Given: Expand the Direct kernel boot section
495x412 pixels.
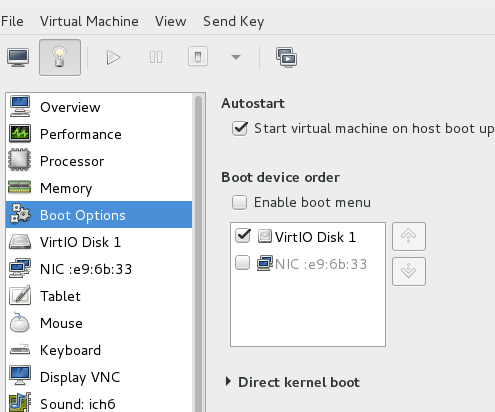Looking at the screenshot, I should pyautogui.click(x=228, y=382).
